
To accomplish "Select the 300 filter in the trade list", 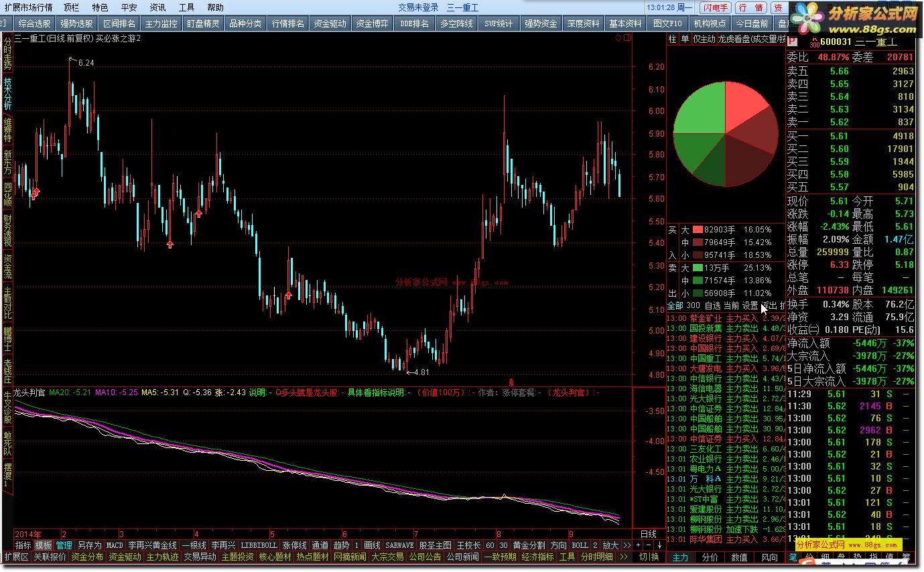I will [694, 305].
